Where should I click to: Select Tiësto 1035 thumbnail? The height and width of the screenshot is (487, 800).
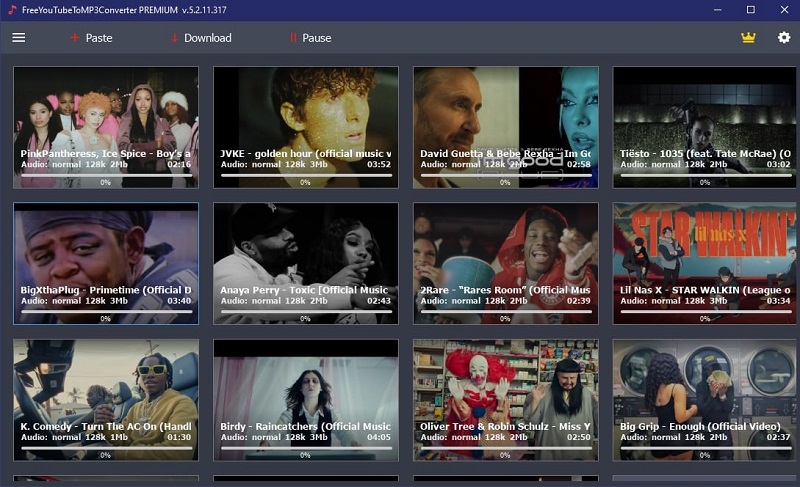(x=705, y=127)
